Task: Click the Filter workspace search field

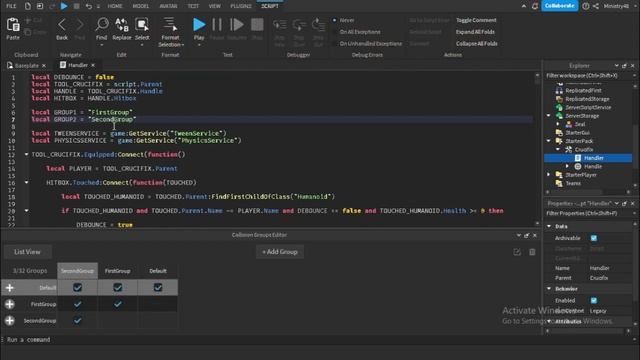Action: click(x=588, y=76)
